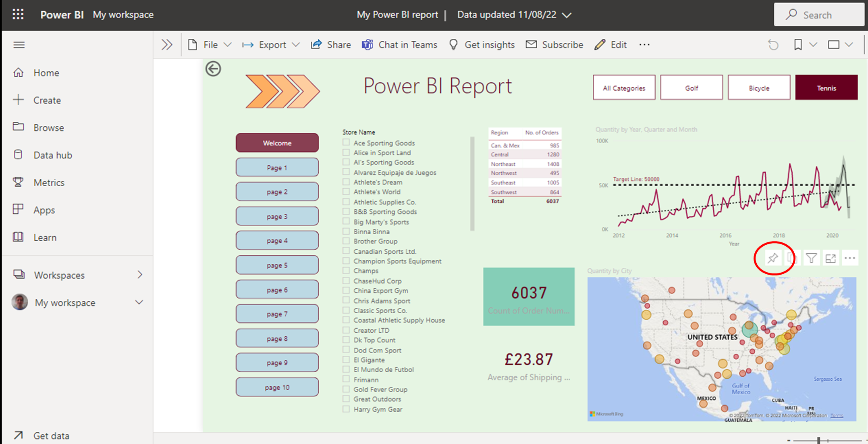Navigate to page 4
Image resolution: width=868 pixels, height=444 pixels.
(277, 240)
